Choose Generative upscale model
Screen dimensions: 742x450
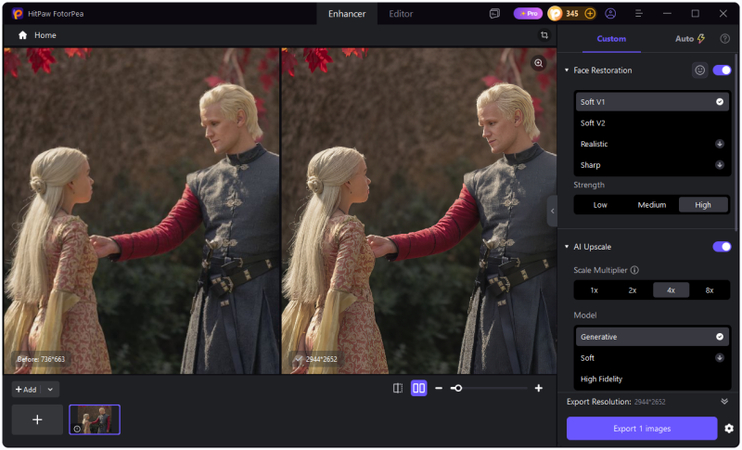652,337
